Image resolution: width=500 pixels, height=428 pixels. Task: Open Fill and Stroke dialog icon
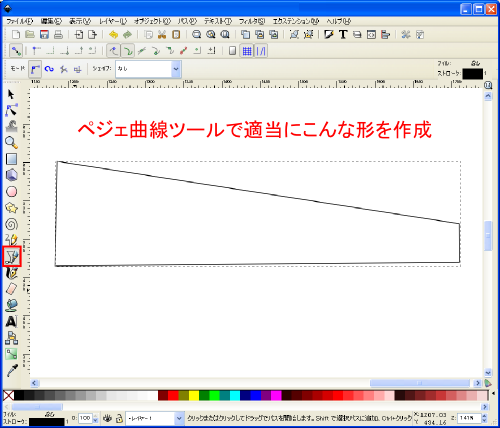pyautogui.click(x=329, y=34)
